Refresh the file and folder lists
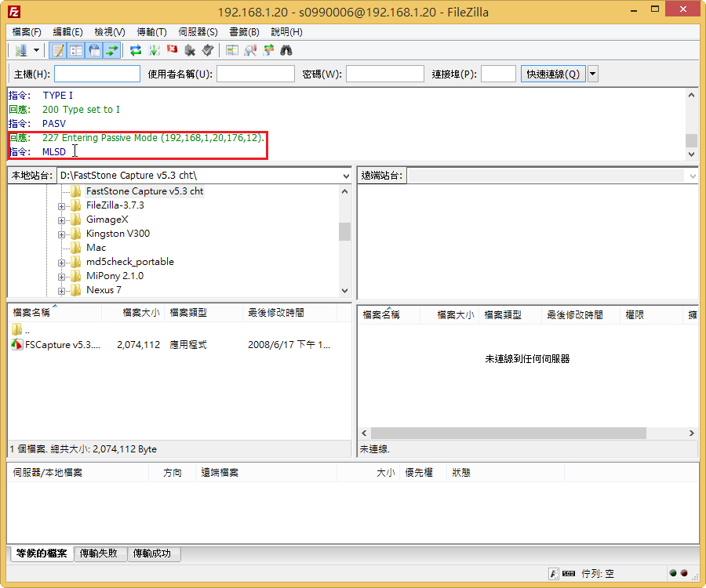Viewport: 706px width, 588px height. point(136,50)
